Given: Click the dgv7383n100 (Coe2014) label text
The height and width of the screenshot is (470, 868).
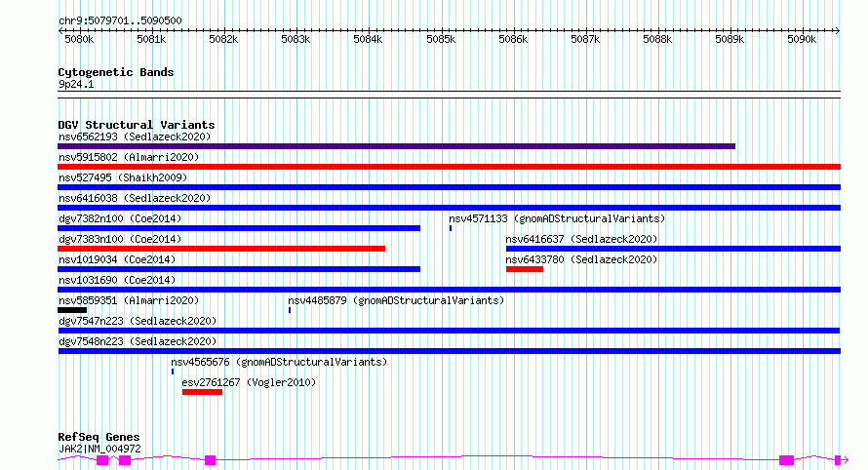Looking at the screenshot, I should pos(120,239).
